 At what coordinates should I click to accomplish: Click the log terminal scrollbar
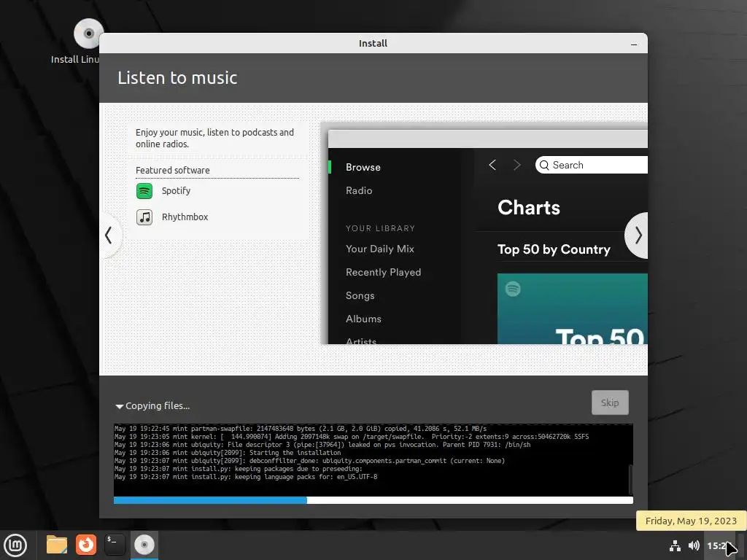[x=630, y=479]
